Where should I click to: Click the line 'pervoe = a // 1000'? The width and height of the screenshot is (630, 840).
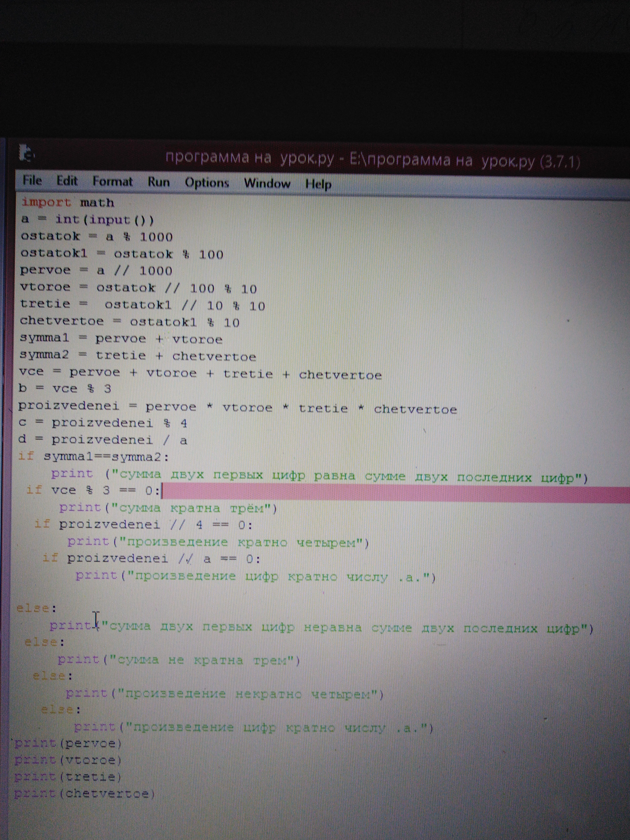point(96,270)
